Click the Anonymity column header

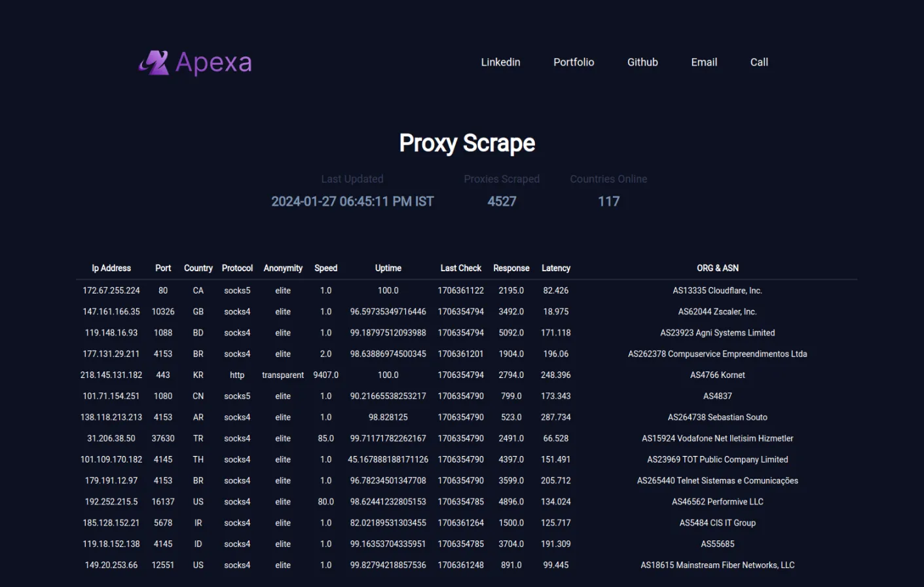pyautogui.click(x=283, y=268)
